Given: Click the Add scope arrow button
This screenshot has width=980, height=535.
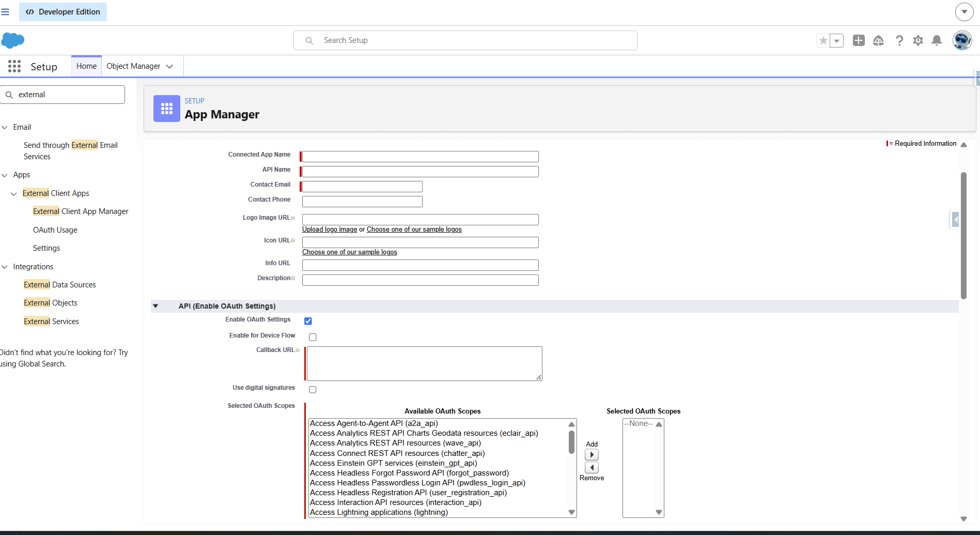Looking at the screenshot, I should point(592,455).
